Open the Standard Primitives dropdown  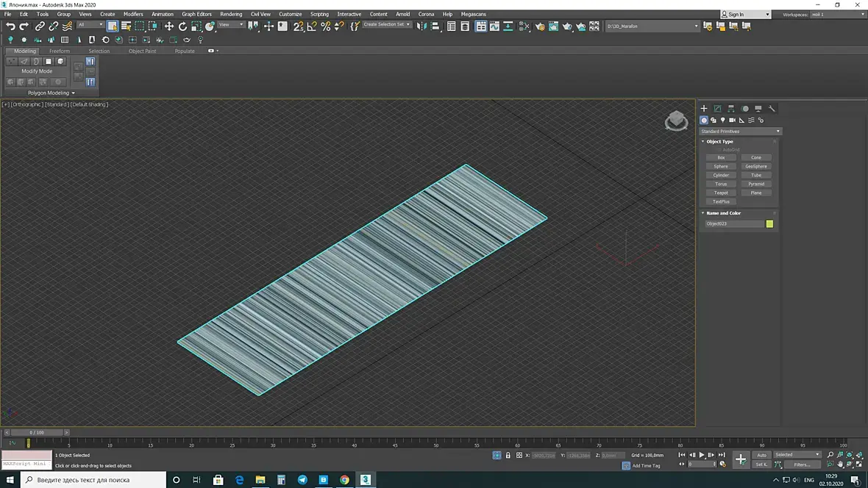pos(739,132)
